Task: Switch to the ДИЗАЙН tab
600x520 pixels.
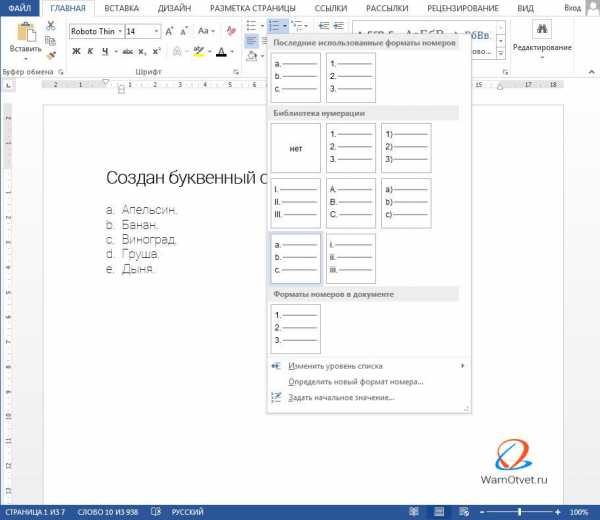Action: tap(174, 8)
